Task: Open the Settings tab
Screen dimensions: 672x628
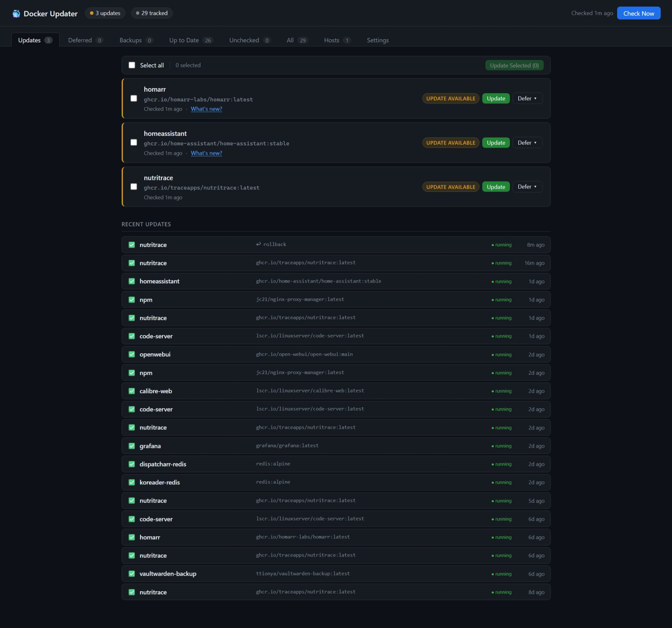Action: tap(378, 40)
